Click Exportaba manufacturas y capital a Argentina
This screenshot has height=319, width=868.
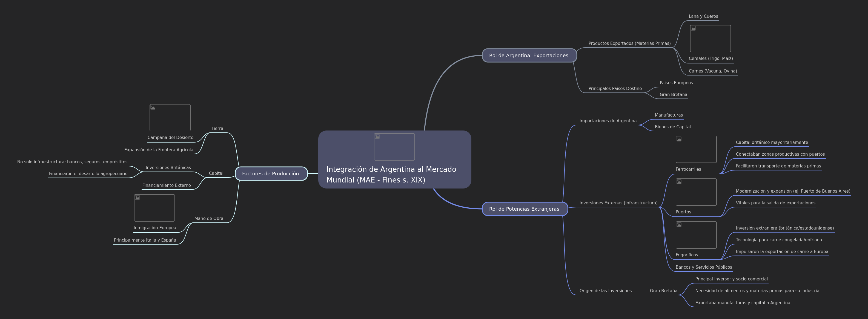click(742, 303)
